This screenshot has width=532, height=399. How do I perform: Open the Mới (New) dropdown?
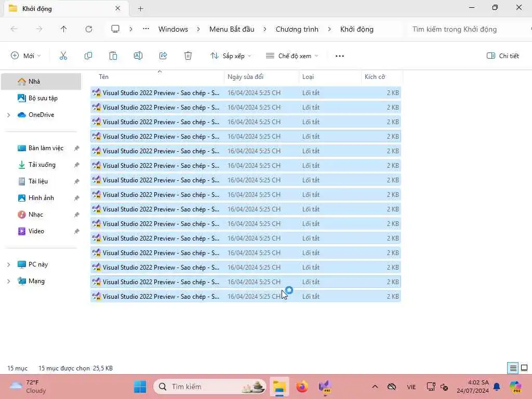(x=26, y=56)
